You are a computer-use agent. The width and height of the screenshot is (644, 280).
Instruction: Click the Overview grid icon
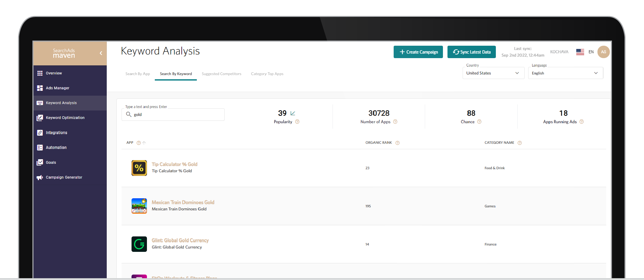[40, 73]
